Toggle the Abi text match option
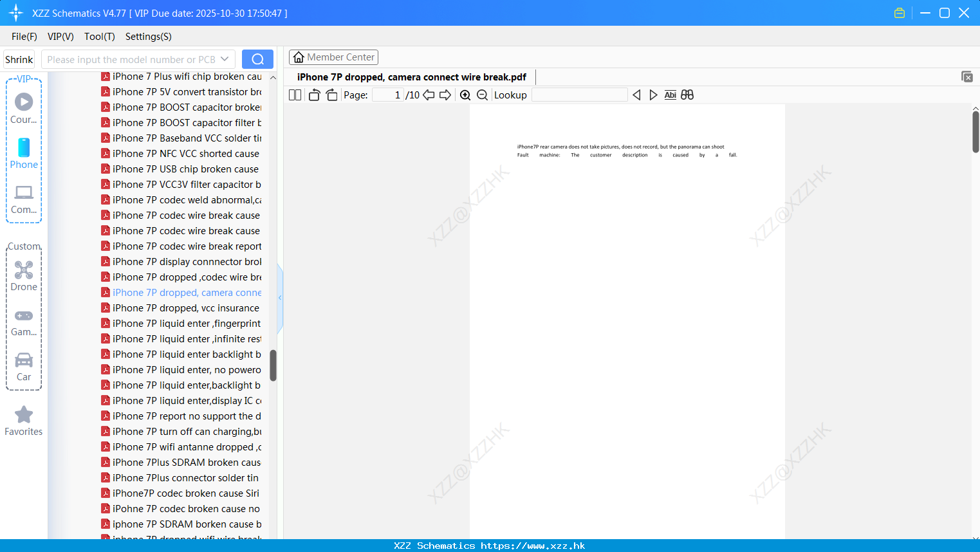 coord(670,95)
